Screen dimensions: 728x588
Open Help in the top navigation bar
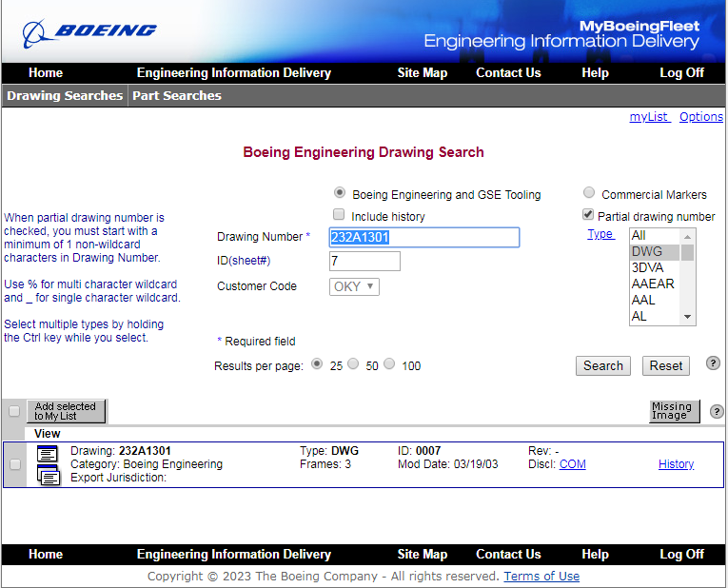[x=595, y=73]
